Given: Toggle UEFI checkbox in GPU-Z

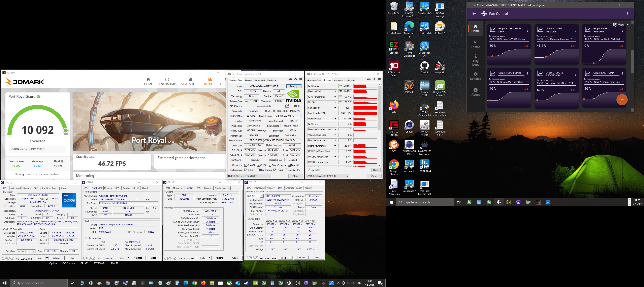Looking at the screenshot, I should coord(293,106).
